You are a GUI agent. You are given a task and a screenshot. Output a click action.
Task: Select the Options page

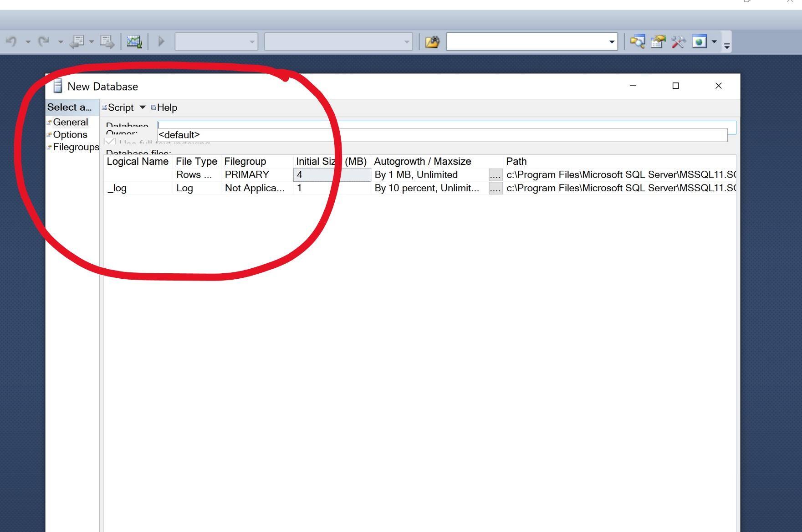click(x=70, y=135)
